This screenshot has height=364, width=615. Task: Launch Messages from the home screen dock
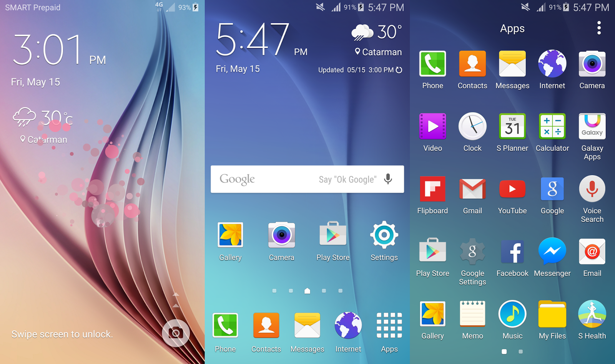coord(307,333)
